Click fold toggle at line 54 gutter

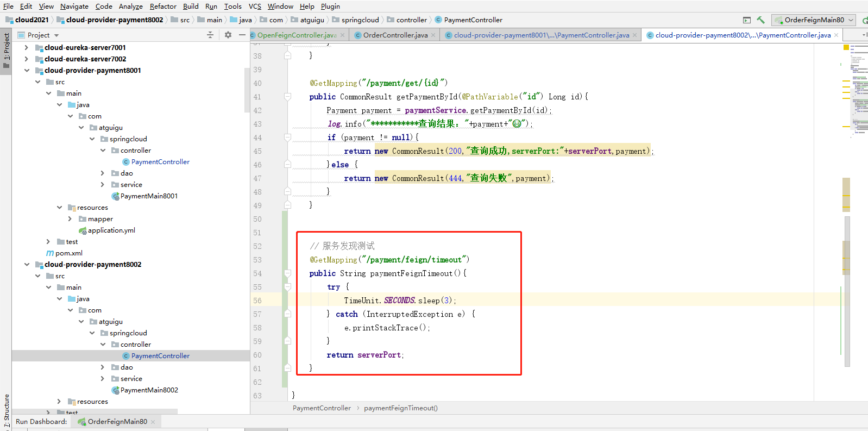[287, 273]
